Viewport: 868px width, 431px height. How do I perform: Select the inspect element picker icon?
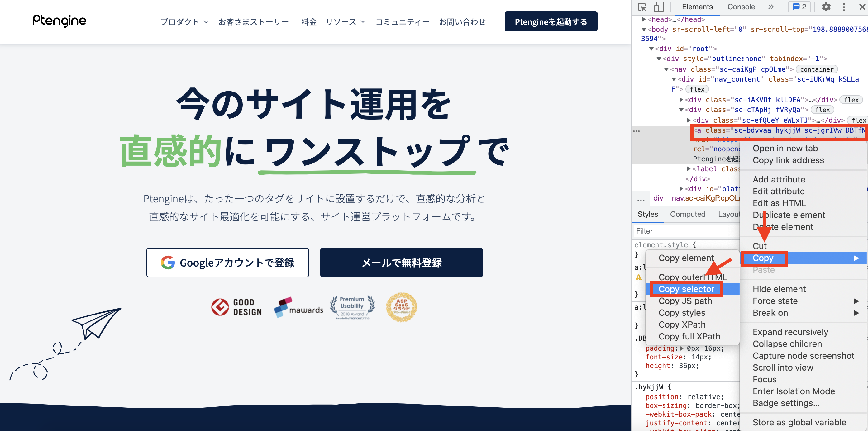coord(642,7)
